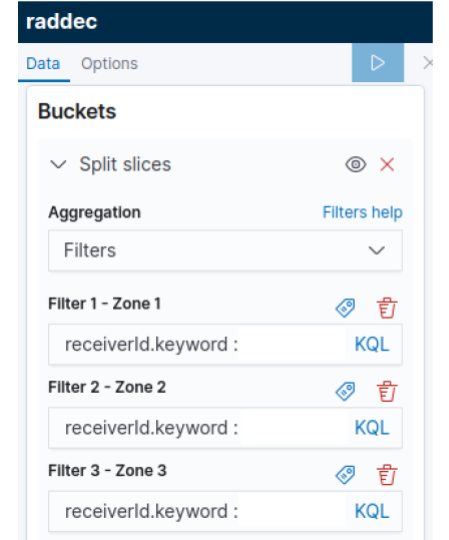Screen dimensions: 449x540
Task: Click the Filter 3 receiverId query field
Action: (196, 511)
